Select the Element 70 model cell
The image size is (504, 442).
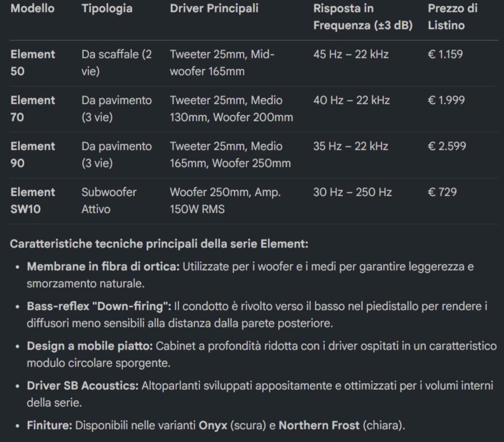click(x=33, y=109)
